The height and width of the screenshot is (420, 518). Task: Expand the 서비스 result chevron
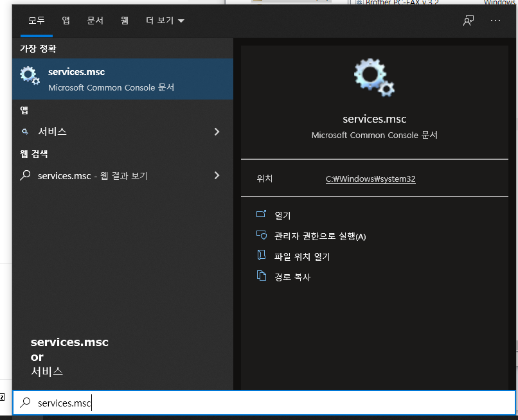pos(217,132)
